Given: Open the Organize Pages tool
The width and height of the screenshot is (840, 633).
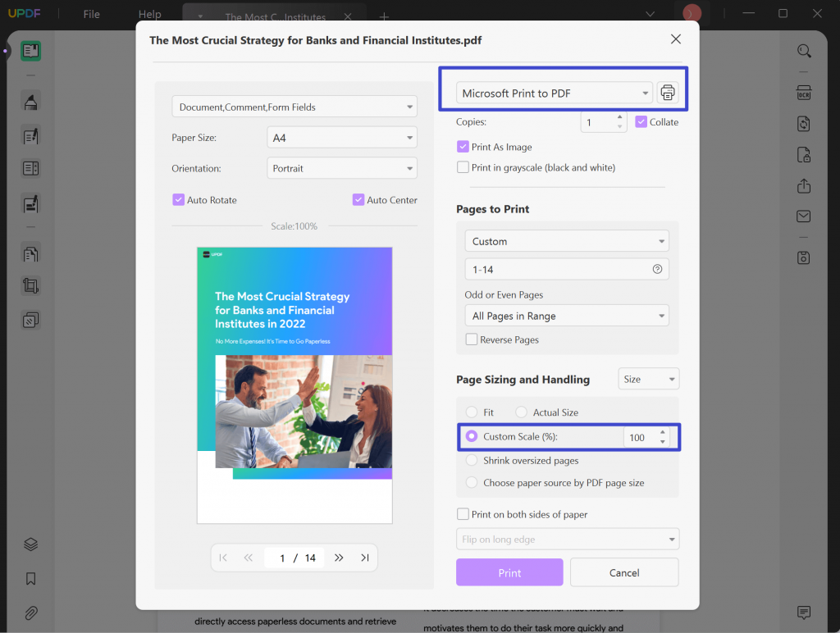Looking at the screenshot, I should [30, 253].
